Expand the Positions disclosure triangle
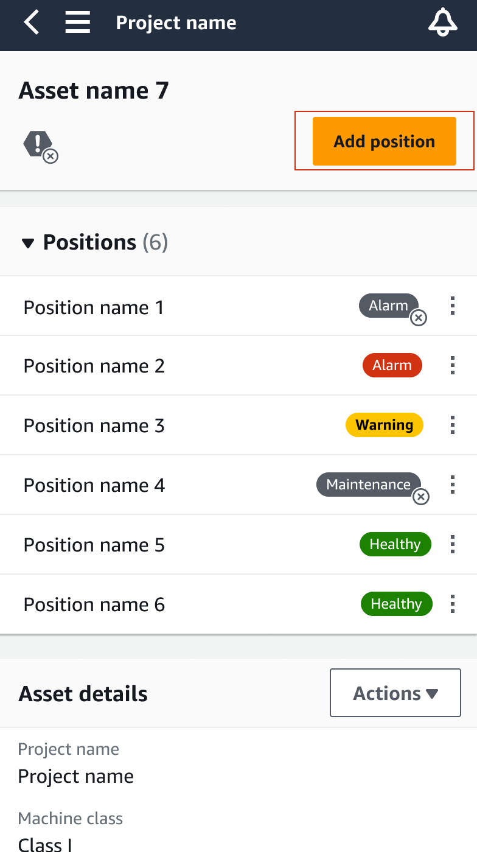Image resolution: width=477 pixels, height=868 pixels. 27,242
